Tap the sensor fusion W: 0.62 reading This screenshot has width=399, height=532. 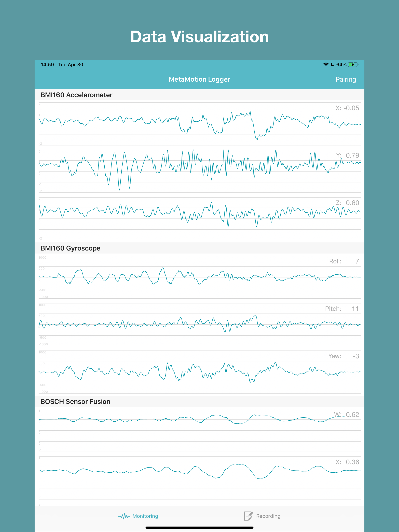(346, 414)
